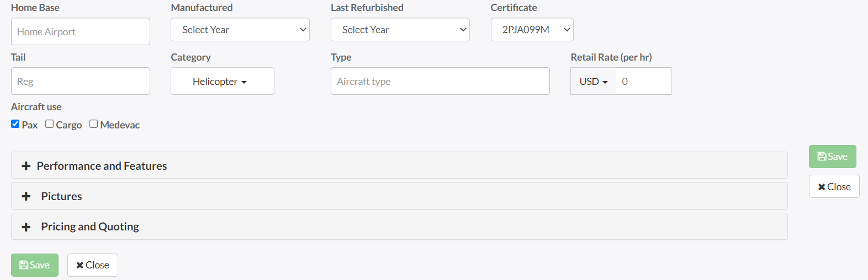Click plus icon beside Performance and Features
This screenshot has width=868, height=280.
(26, 166)
